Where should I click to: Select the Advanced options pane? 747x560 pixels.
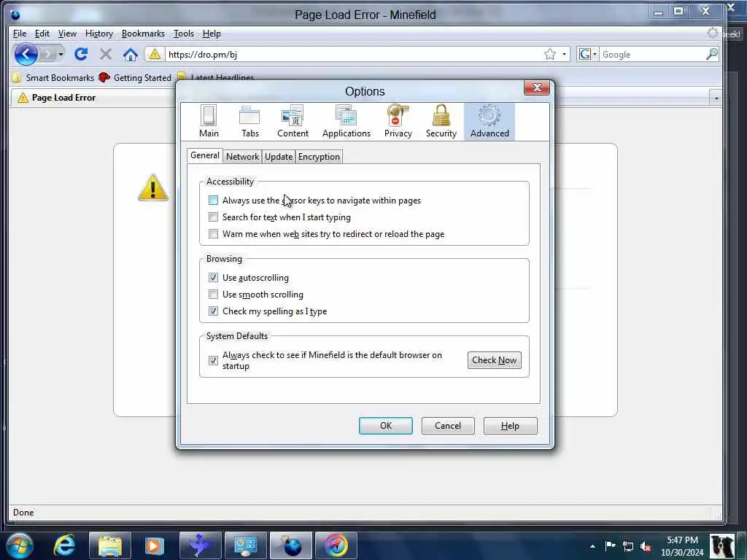[489, 122]
